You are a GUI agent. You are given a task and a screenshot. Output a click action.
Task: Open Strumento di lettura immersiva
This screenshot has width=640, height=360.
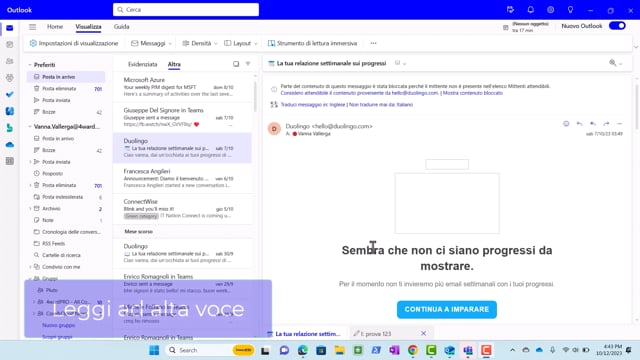click(x=312, y=43)
